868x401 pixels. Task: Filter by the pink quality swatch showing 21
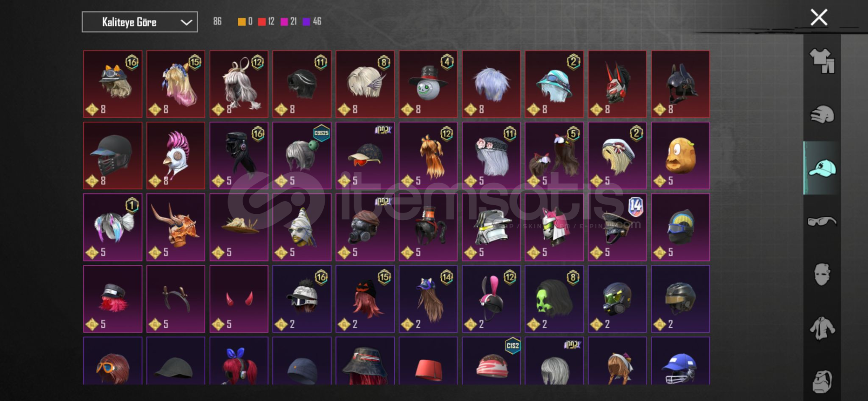(x=288, y=21)
